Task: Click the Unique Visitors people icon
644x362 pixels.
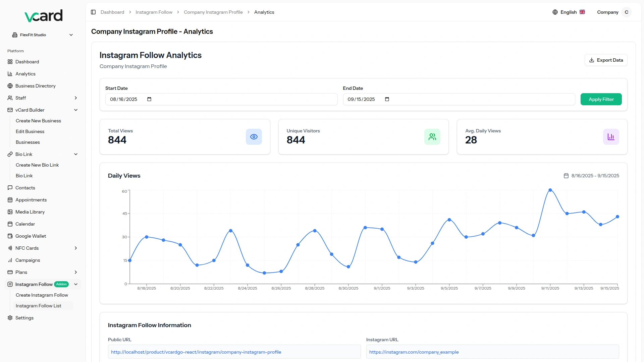Action: (x=432, y=137)
